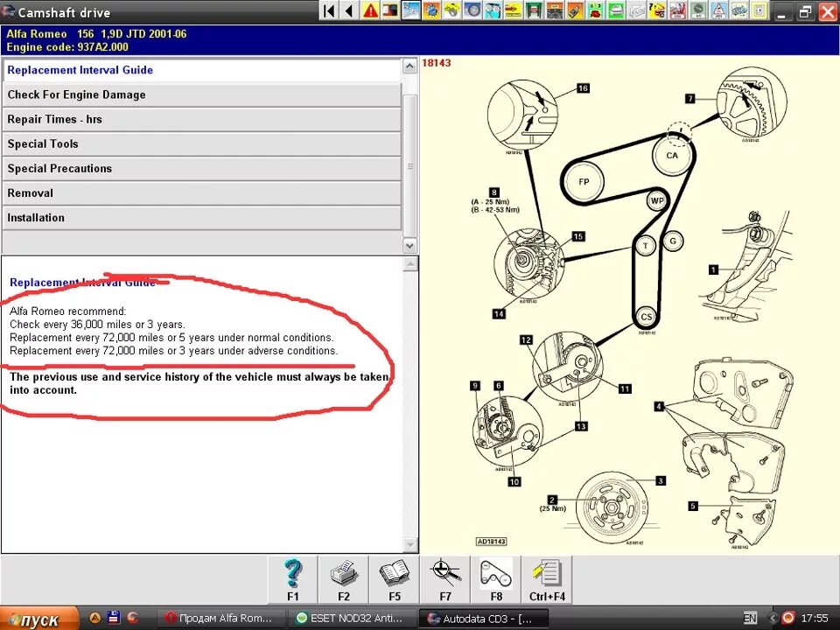Click the CA camshaft pulley in diagram

(x=672, y=156)
